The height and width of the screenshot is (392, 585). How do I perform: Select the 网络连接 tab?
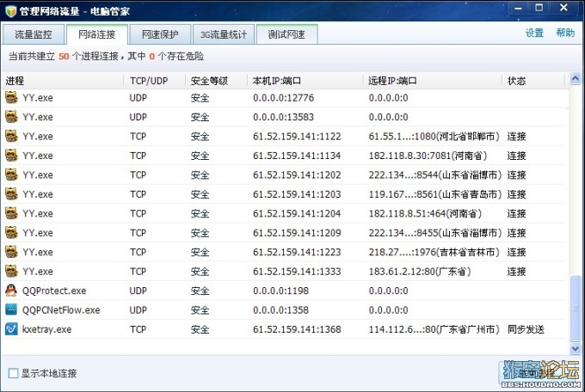96,34
